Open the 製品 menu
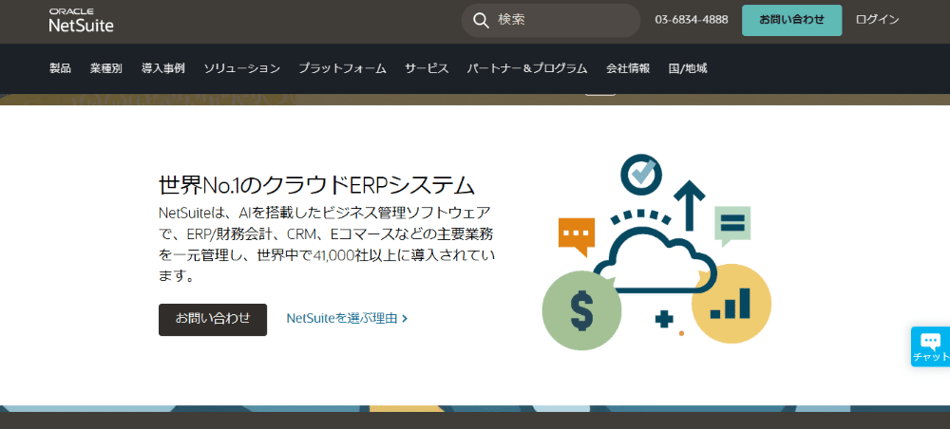The width and height of the screenshot is (950, 429). 60,68
